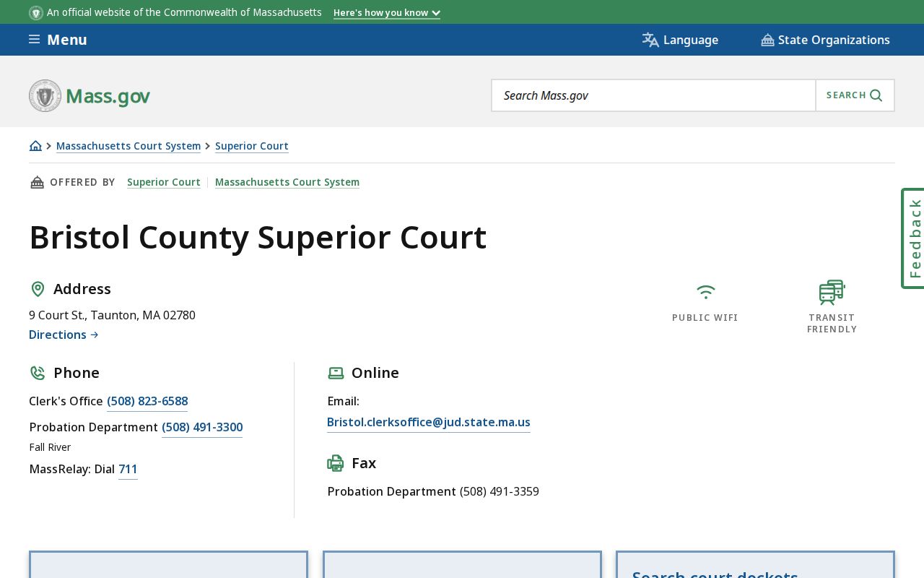Click the Phone handset icon
The height and width of the screenshot is (578, 924).
pos(38,373)
